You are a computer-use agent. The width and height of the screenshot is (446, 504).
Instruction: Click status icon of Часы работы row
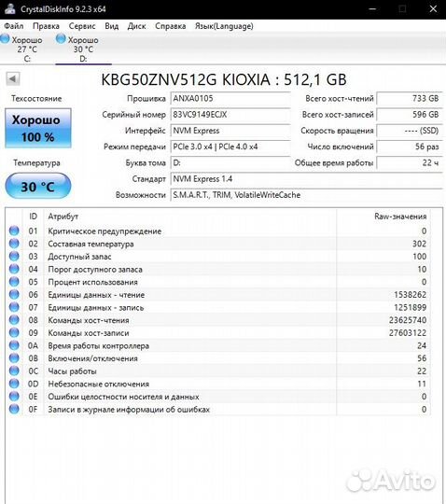[14, 371]
